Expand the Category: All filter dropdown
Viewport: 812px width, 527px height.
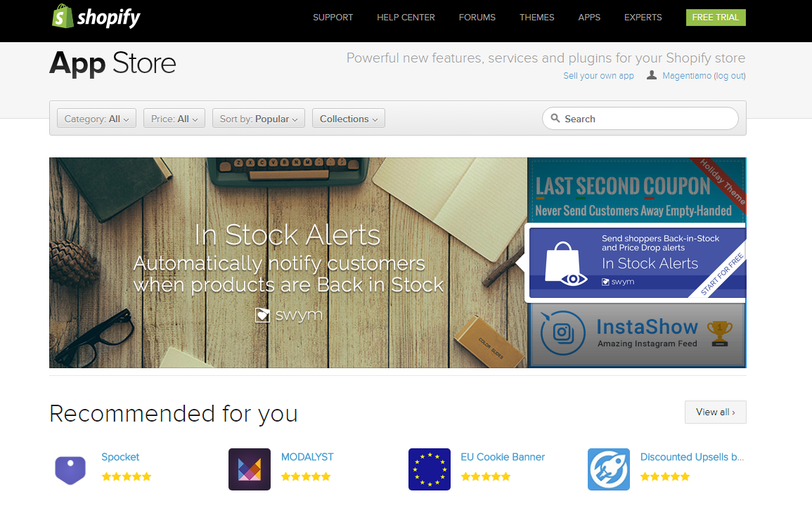point(96,118)
